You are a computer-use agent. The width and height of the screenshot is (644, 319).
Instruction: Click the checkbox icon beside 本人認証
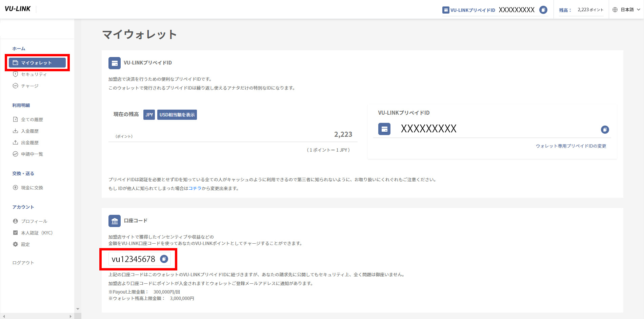point(15,232)
